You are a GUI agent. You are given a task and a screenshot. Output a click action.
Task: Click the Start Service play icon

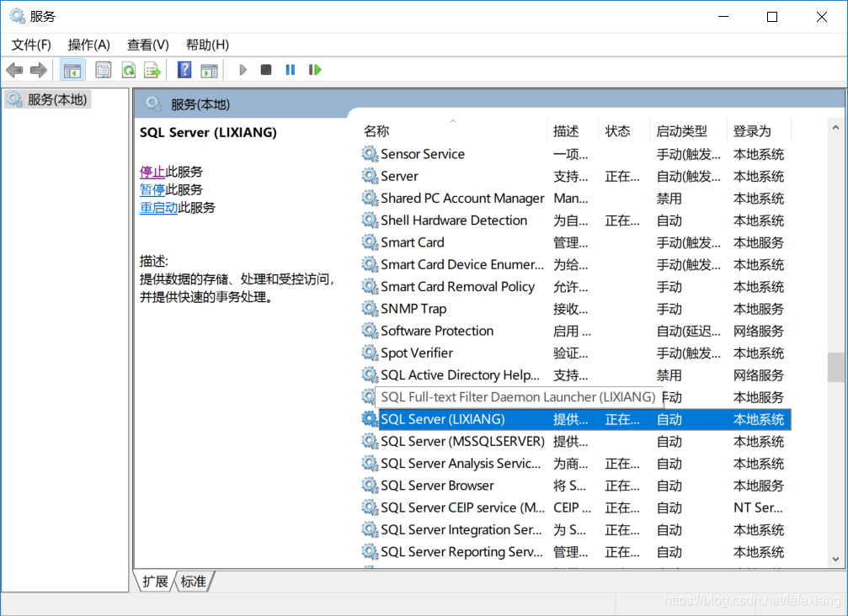pyautogui.click(x=243, y=70)
